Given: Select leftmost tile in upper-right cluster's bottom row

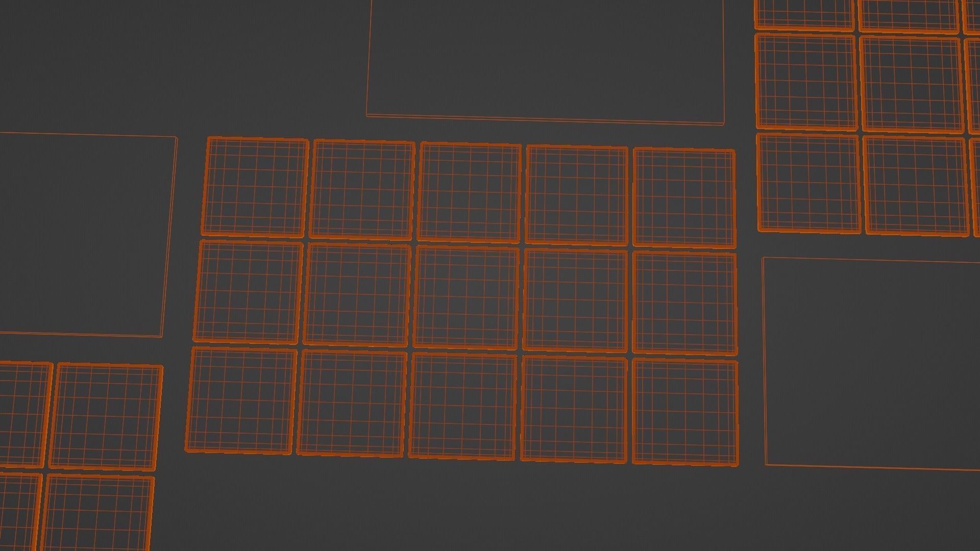Looking at the screenshot, I should 808,183.
